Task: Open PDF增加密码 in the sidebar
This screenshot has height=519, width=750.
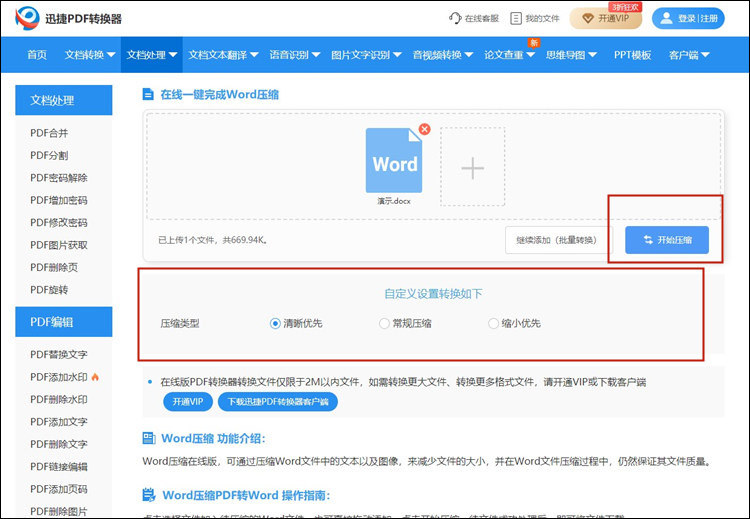Action: tap(59, 200)
